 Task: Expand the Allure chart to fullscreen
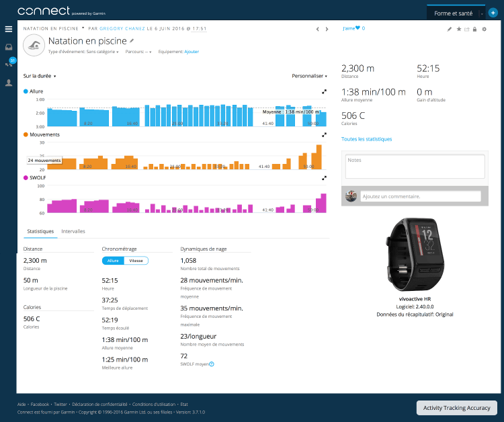pyautogui.click(x=325, y=91)
